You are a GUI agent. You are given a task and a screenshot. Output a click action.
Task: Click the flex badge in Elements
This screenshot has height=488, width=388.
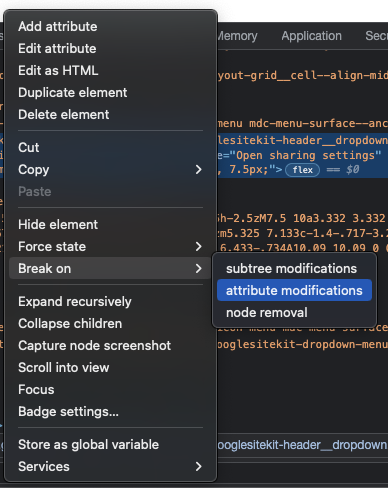point(302,170)
